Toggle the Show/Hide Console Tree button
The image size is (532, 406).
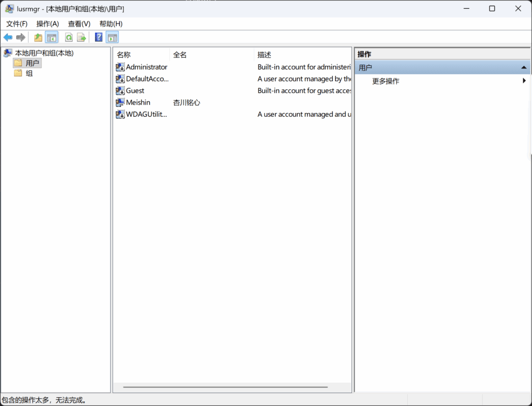(x=51, y=37)
